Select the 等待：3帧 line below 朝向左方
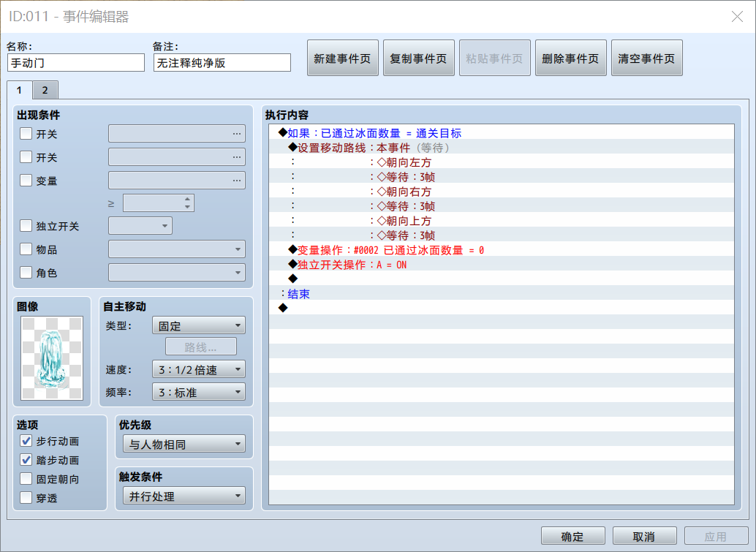The width and height of the screenshot is (756, 552). click(x=502, y=177)
